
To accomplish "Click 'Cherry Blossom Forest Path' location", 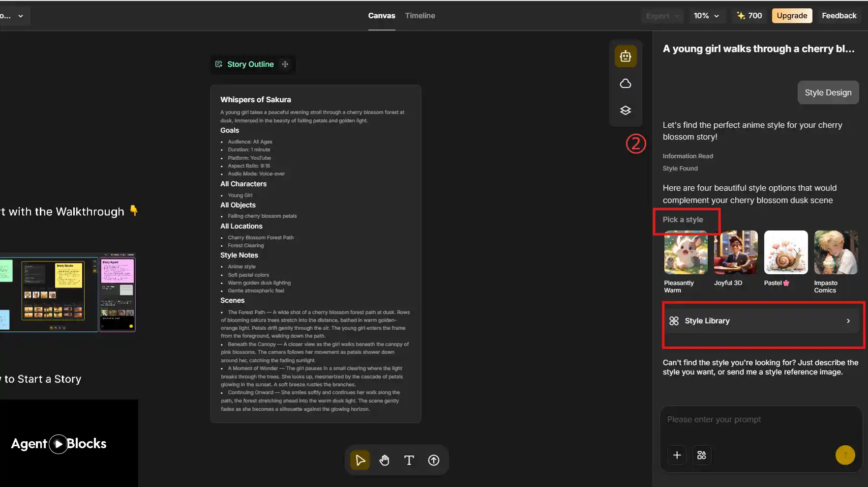I will pyautogui.click(x=261, y=238).
